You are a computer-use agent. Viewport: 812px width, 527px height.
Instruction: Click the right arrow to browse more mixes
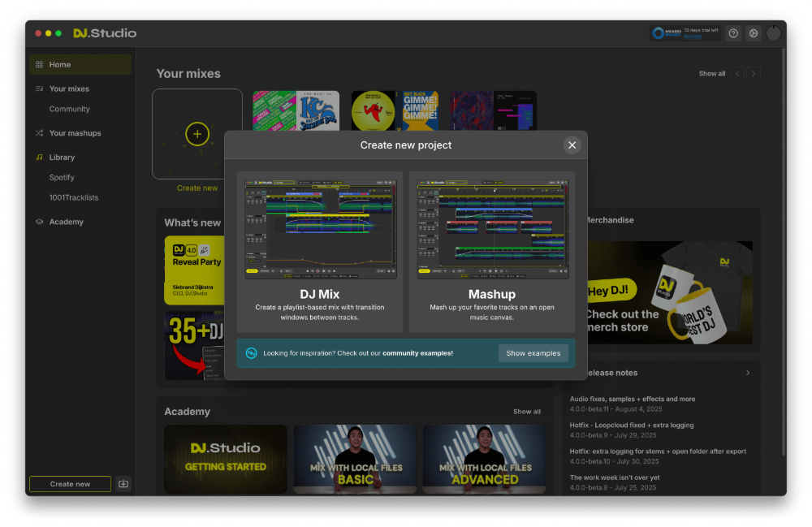click(753, 73)
